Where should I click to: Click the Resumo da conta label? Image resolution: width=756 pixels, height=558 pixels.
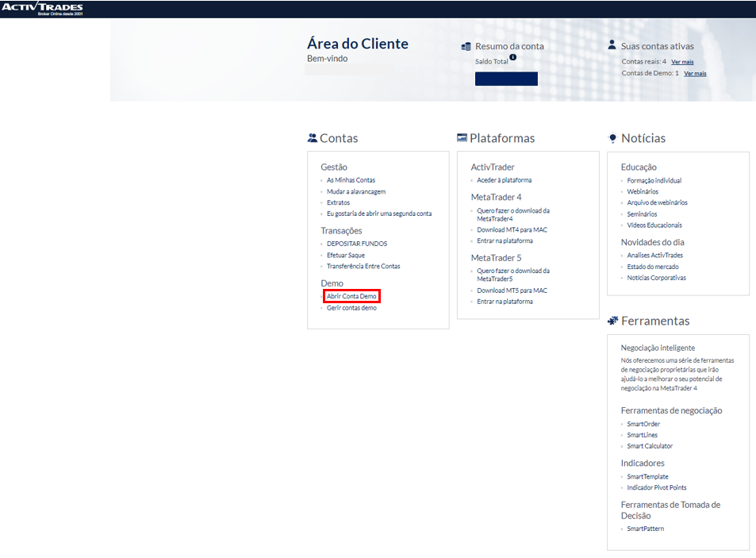click(x=509, y=46)
